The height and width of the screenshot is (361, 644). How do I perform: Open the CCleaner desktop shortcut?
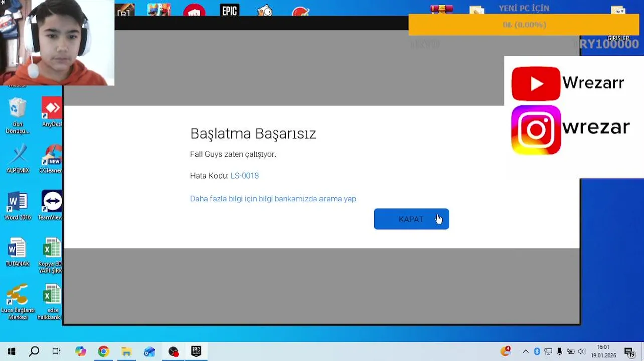[x=51, y=159]
